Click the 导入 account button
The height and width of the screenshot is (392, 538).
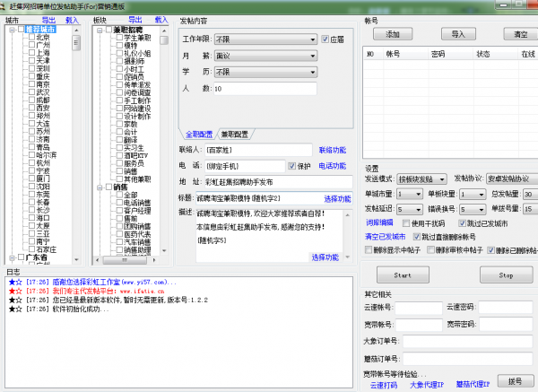pyautogui.click(x=457, y=34)
